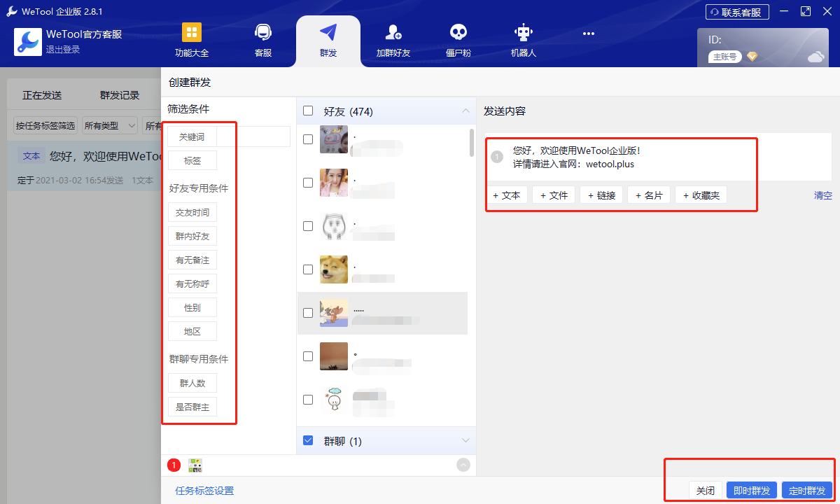Switch to the 正在发送 tab

[x=42, y=95]
